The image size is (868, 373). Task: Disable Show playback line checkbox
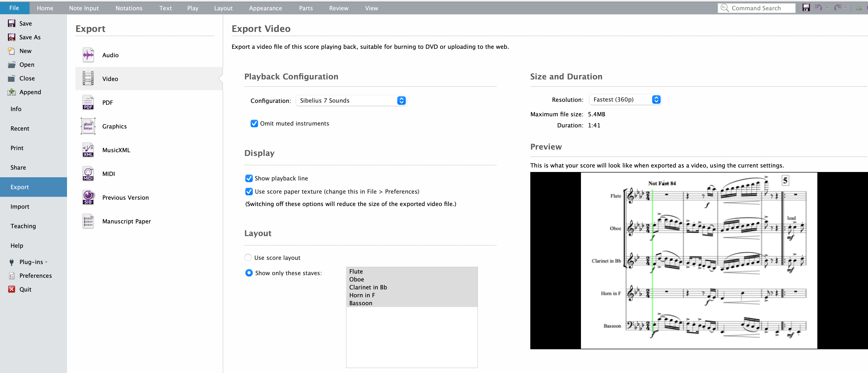tap(249, 178)
